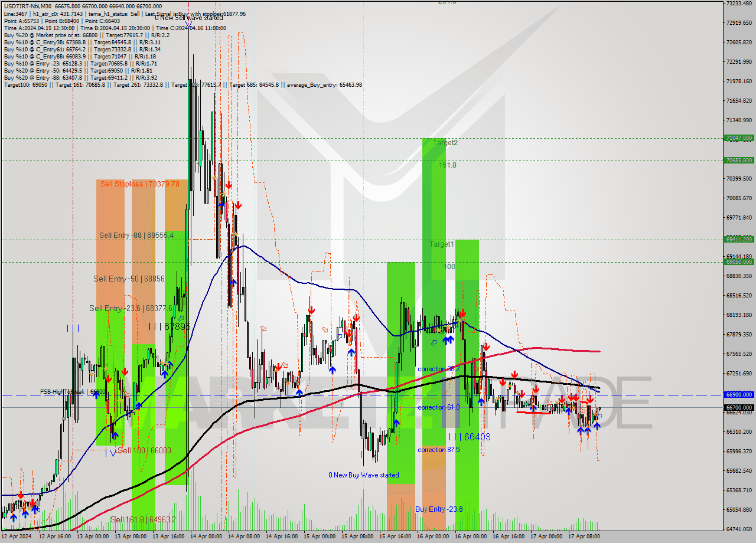The width and height of the screenshot is (756, 543).
Task: Click the green 69411.200 price tag
Action: coord(739,239)
